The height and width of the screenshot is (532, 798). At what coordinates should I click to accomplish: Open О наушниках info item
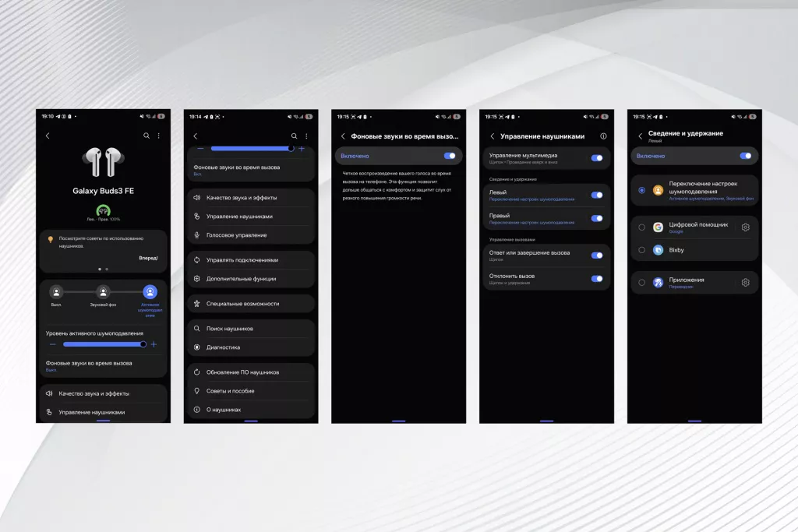click(251, 410)
